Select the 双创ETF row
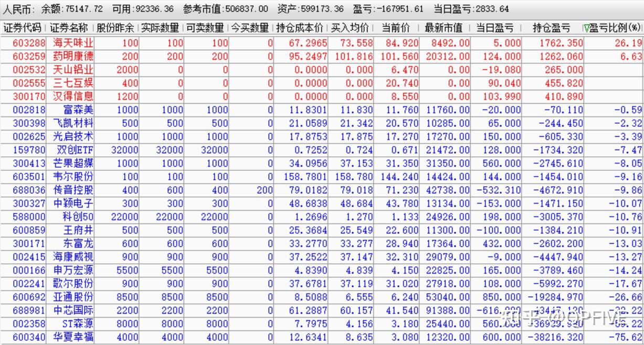Screen dimensions: 644x345 tap(322, 150)
